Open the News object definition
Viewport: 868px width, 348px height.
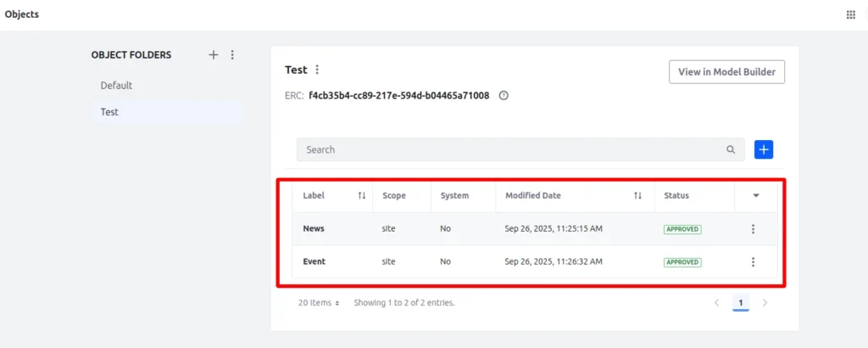coord(314,228)
